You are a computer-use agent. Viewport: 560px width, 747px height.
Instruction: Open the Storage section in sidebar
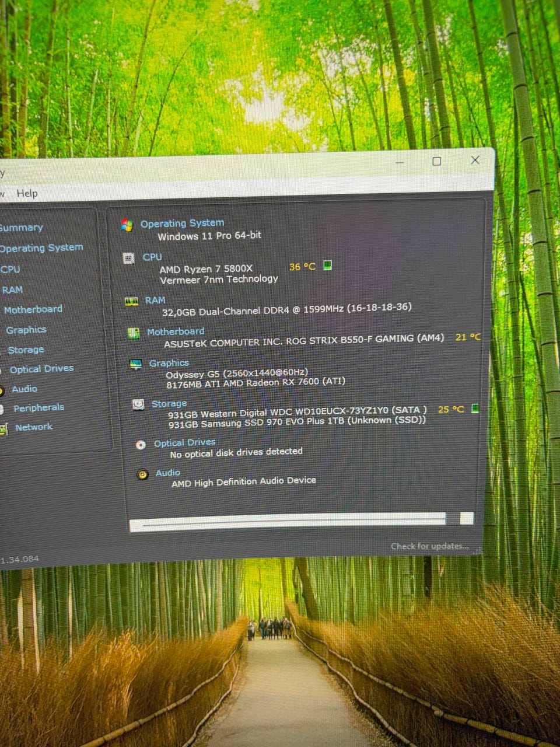26,350
